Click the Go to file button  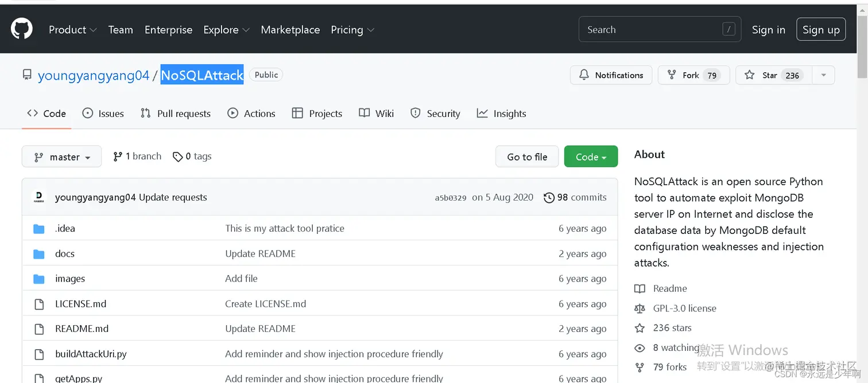[x=526, y=157]
